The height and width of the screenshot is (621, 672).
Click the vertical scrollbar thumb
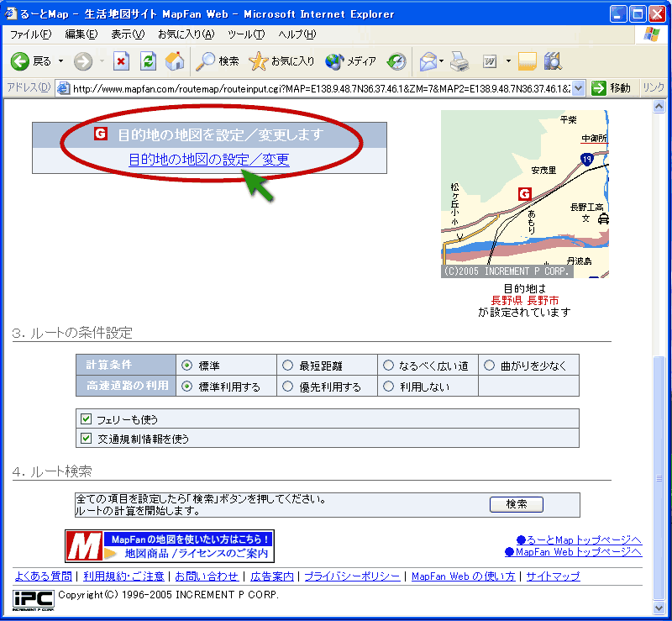pyautogui.click(x=659, y=478)
